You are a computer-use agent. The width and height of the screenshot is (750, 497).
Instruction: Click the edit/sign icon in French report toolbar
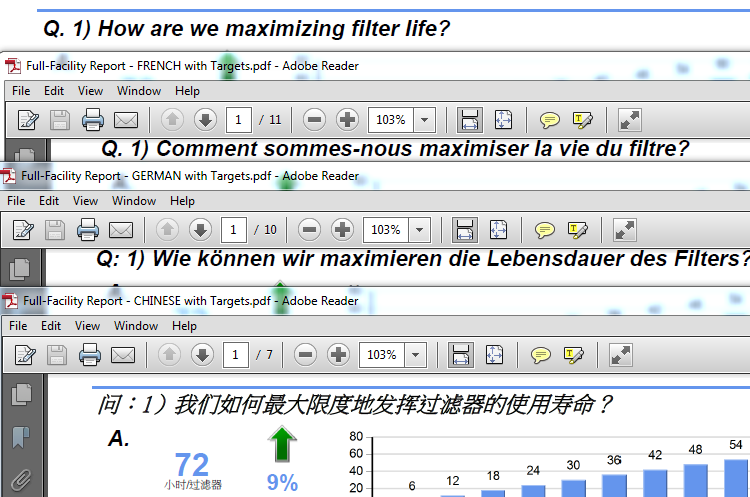click(x=28, y=120)
